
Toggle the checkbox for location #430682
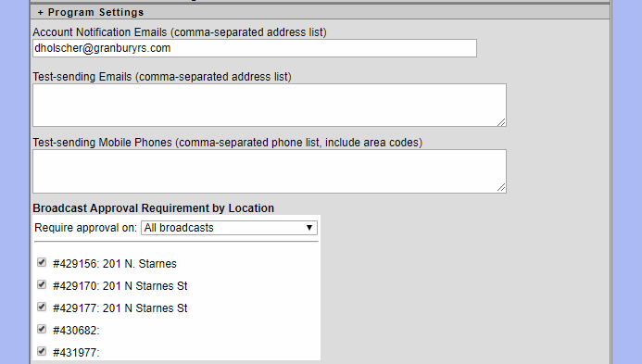point(42,329)
